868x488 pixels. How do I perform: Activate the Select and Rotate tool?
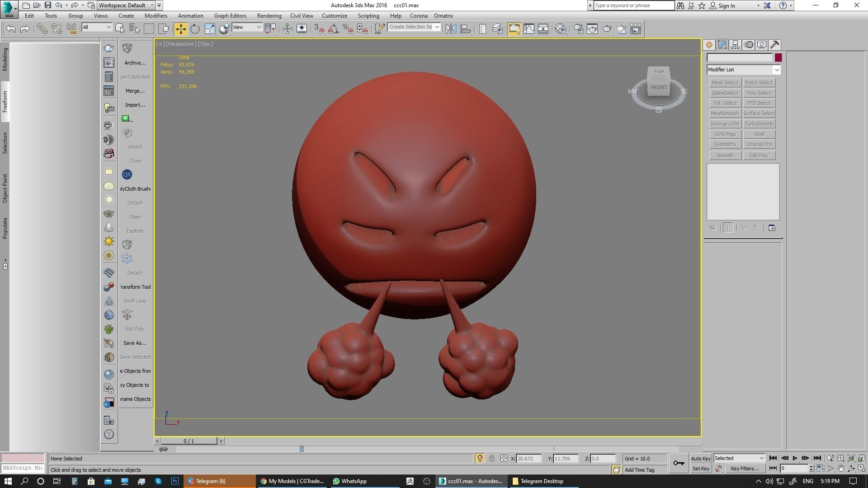195,29
